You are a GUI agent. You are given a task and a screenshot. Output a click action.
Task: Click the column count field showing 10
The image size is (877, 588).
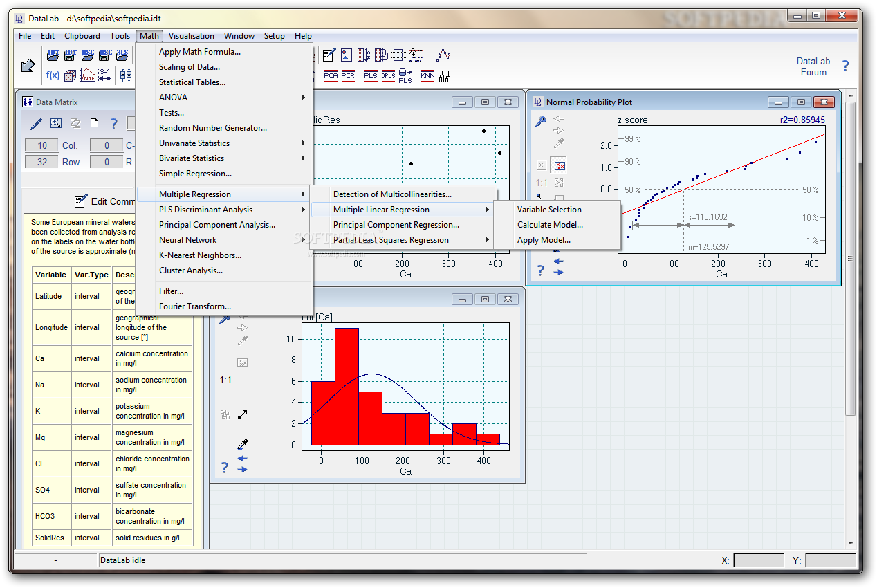coord(43,145)
